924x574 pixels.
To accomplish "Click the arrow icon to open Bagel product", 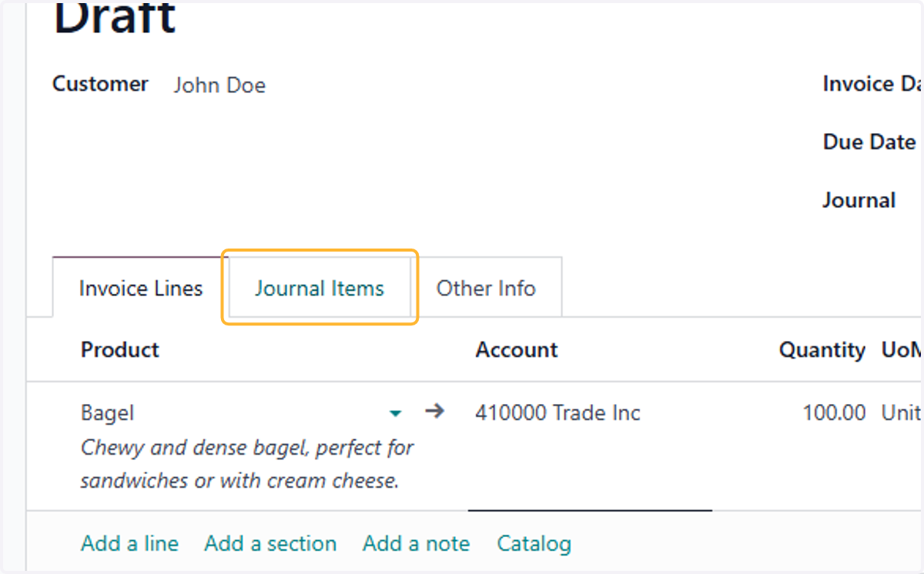I will (435, 412).
